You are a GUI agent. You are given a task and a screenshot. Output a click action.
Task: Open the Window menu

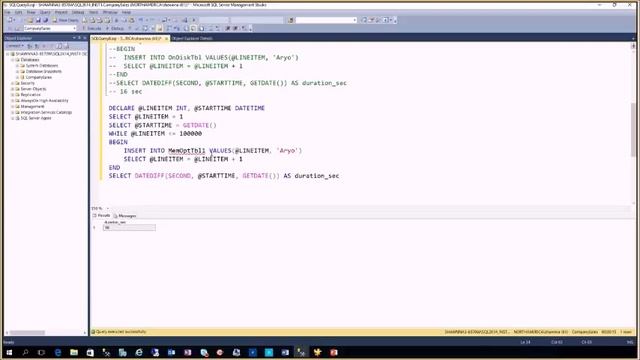(x=110, y=13)
